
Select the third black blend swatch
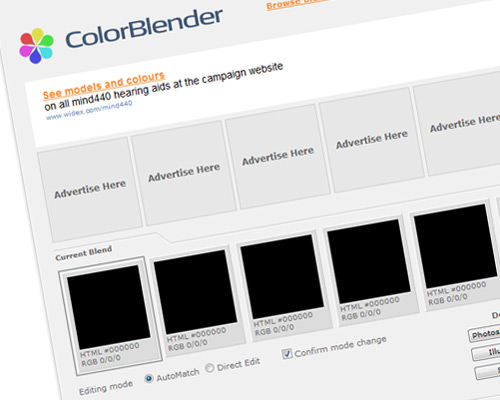click(282, 276)
